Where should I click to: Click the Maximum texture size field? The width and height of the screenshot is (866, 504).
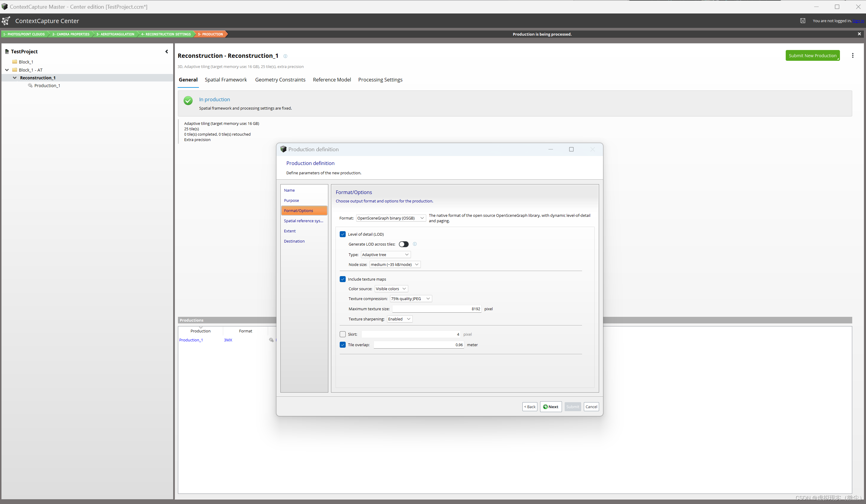(x=436, y=309)
